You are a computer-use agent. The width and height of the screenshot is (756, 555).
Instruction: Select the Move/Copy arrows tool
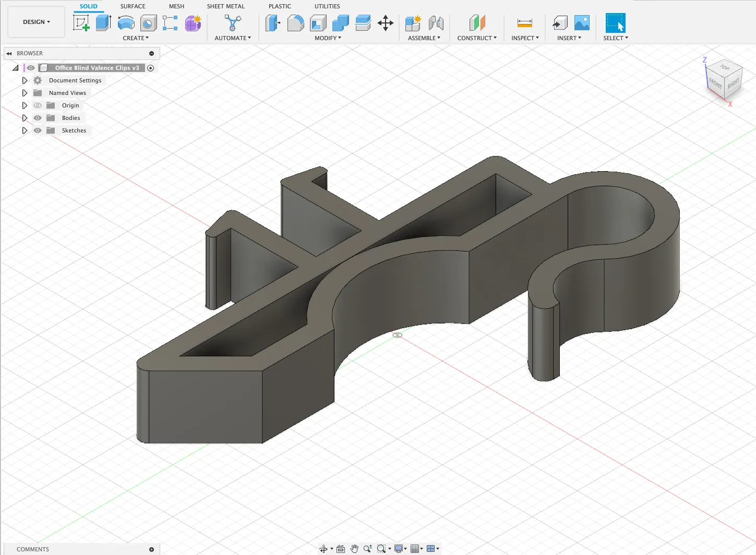coord(386,23)
